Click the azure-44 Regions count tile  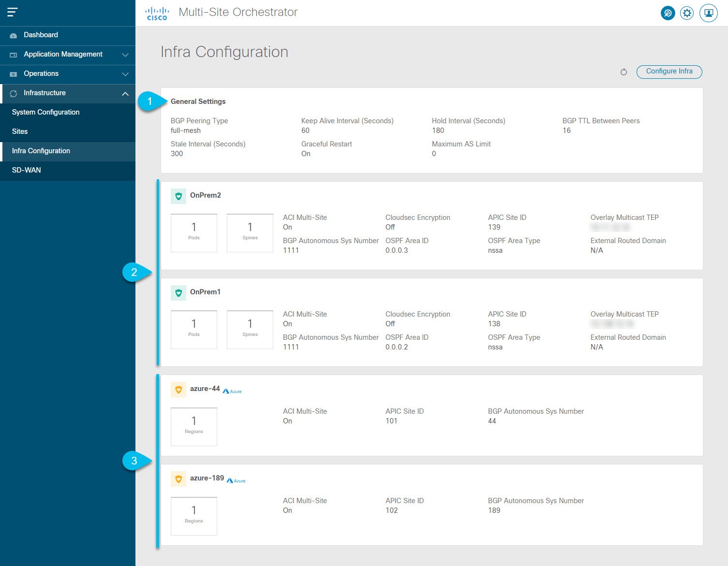point(194,427)
